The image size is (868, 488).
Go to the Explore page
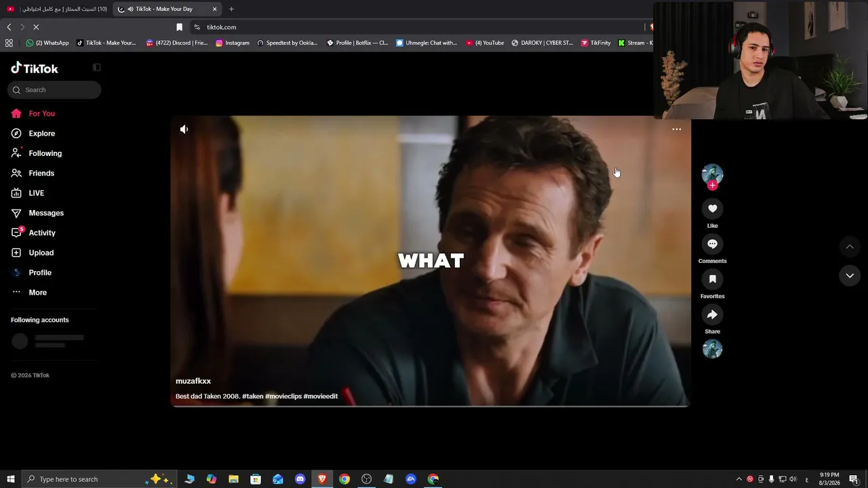42,134
